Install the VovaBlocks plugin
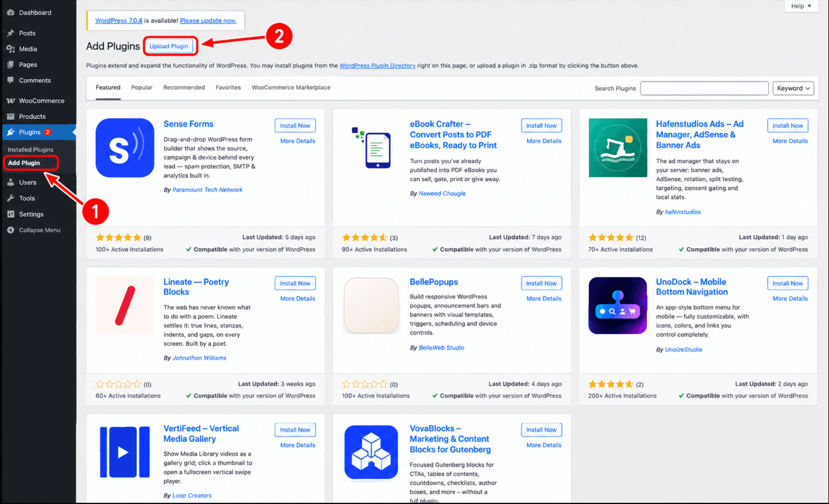Screen dimensions: 829x504 (x=541, y=430)
